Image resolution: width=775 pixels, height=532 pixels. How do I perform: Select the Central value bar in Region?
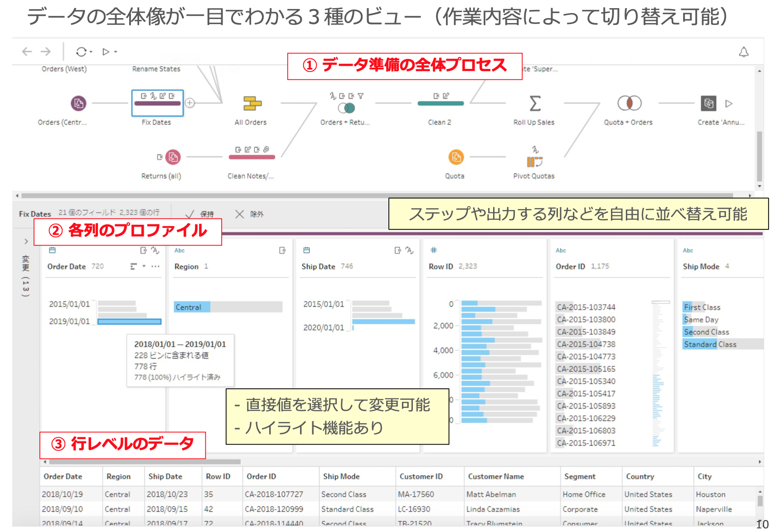[228, 307]
